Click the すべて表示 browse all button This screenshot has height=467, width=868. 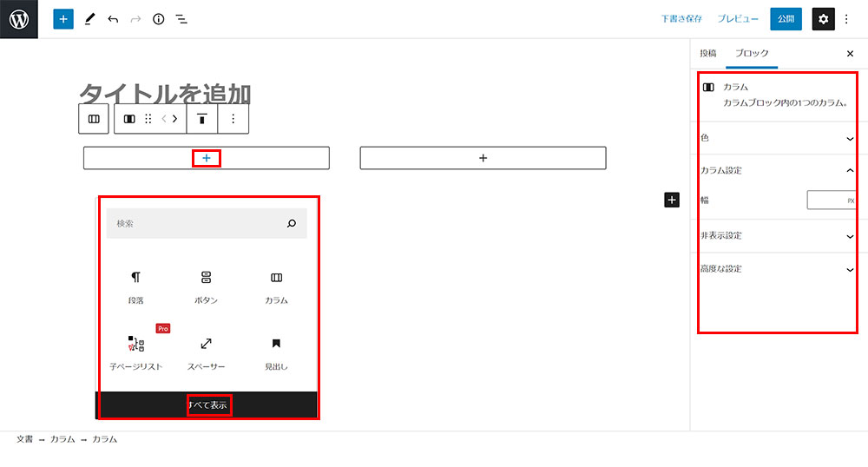208,405
